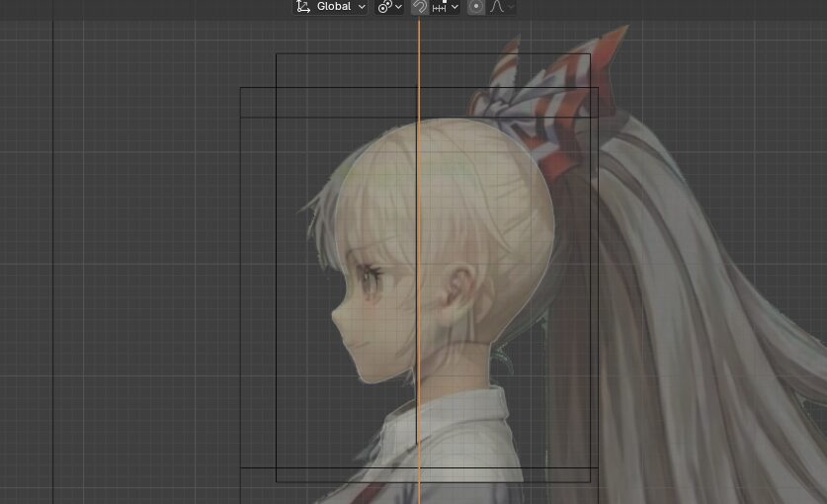Click the tip of the character's nose
Screen dimensions: 827x504
[x=333, y=320]
